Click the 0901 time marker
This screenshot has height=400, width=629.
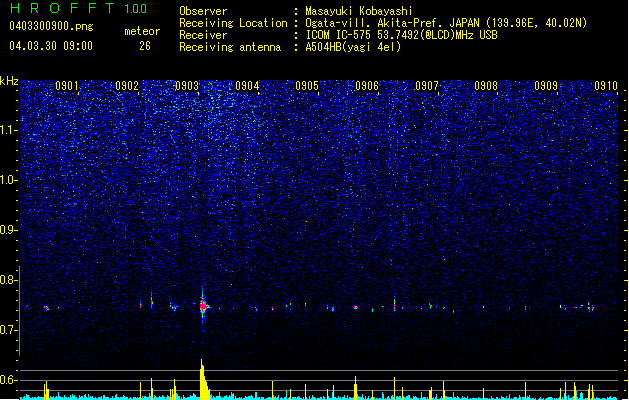[67, 86]
